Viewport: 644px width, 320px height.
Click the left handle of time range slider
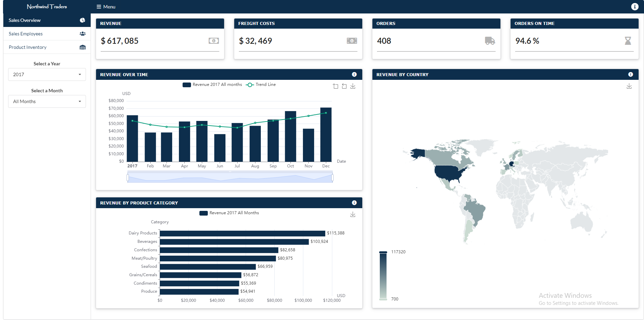click(128, 178)
